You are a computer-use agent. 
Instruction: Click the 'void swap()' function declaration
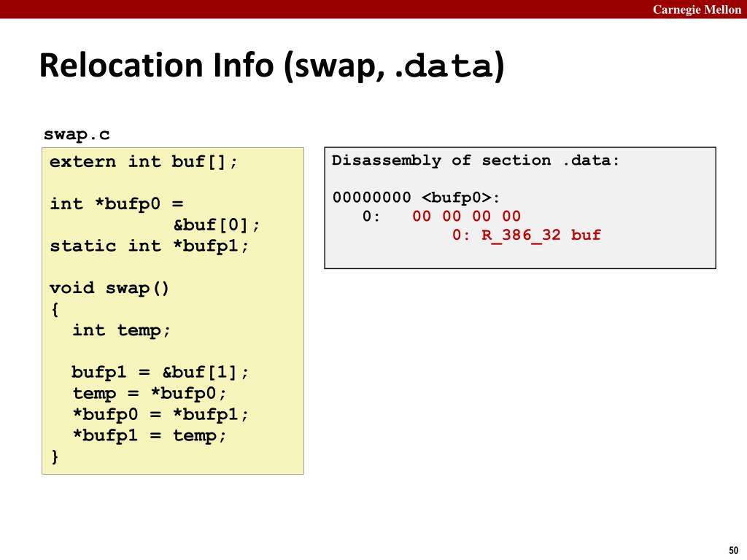[x=109, y=288]
